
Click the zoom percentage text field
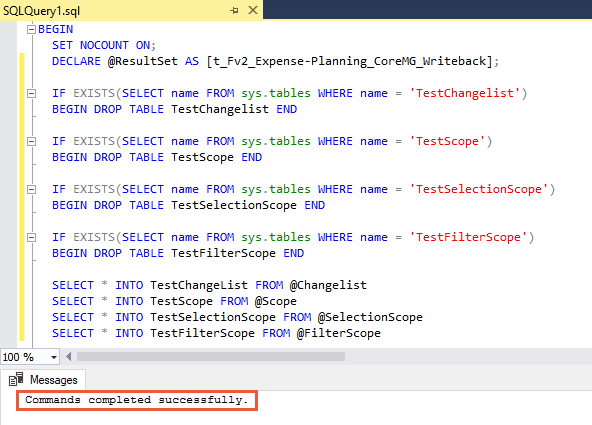point(25,357)
